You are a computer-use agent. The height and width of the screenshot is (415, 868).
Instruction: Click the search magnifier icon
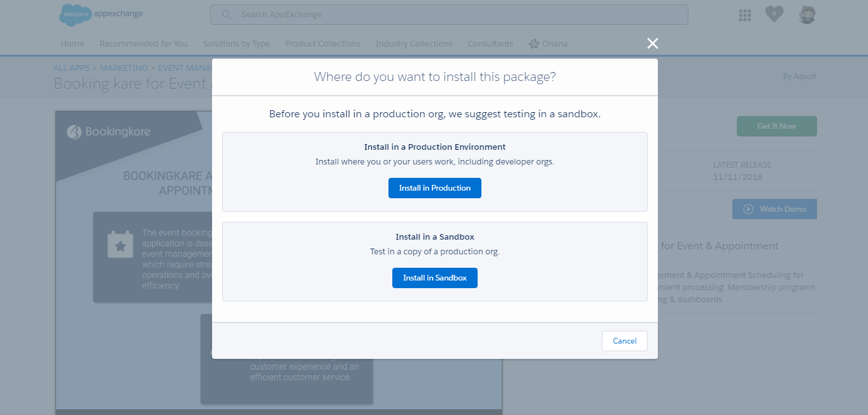tap(226, 14)
